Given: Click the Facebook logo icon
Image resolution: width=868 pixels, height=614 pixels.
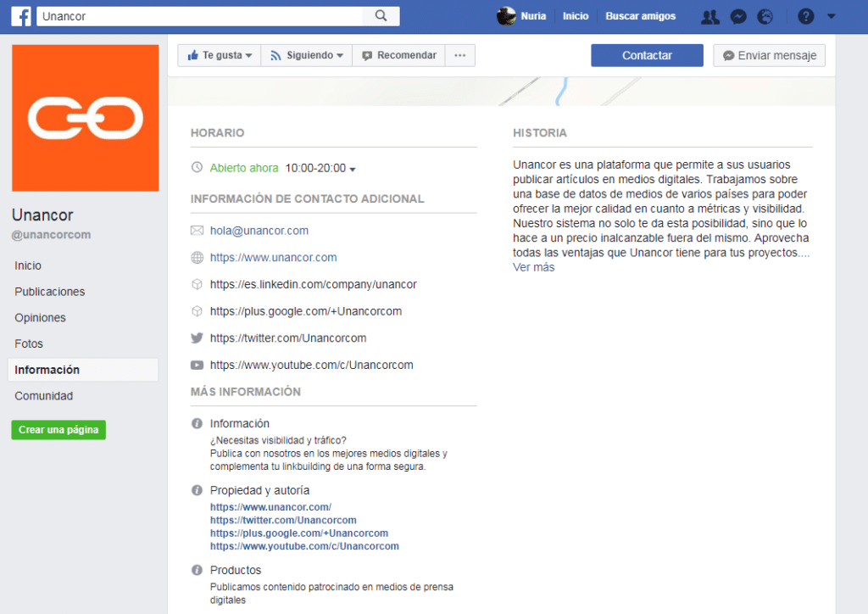Looking at the screenshot, I should (21, 16).
